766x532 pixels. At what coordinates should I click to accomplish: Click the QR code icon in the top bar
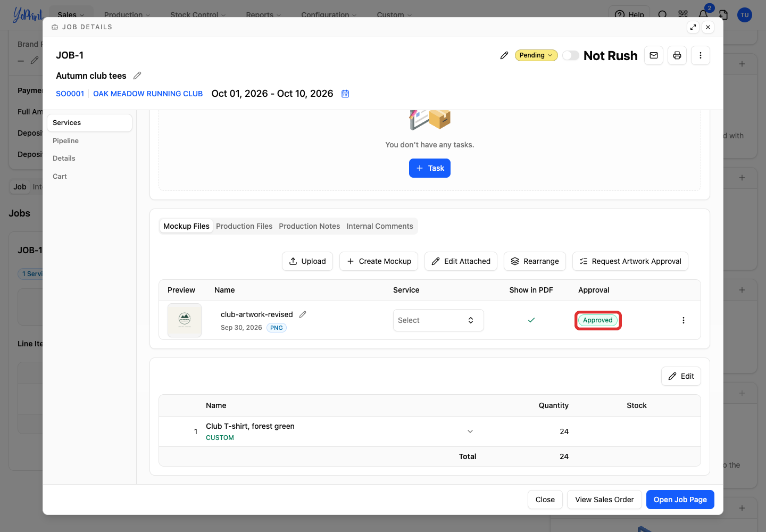[x=683, y=14]
